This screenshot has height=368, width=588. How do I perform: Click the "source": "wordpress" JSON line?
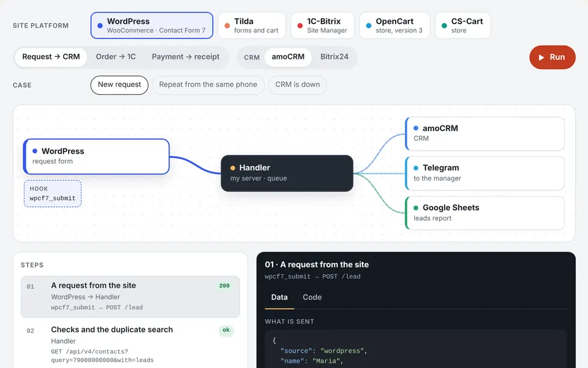pyautogui.click(x=324, y=351)
